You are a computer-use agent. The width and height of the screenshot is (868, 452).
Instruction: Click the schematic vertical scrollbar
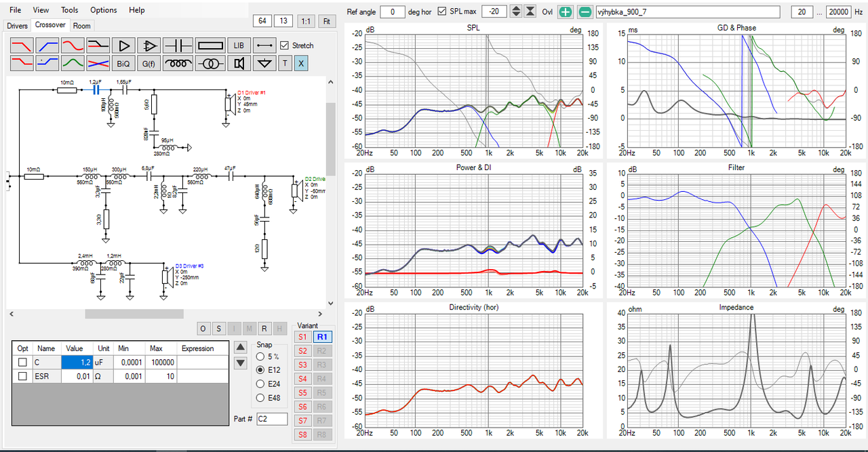[331, 139]
